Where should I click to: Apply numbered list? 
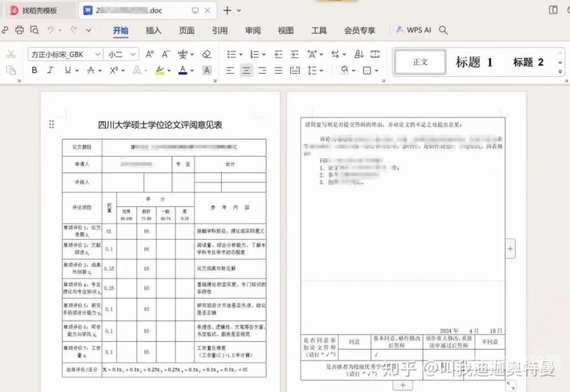255,54
